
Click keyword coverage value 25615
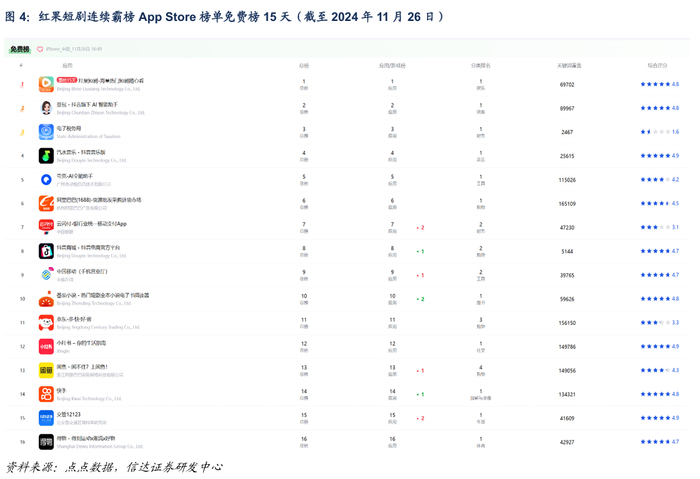pyautogui.click(x=567, y=156)
